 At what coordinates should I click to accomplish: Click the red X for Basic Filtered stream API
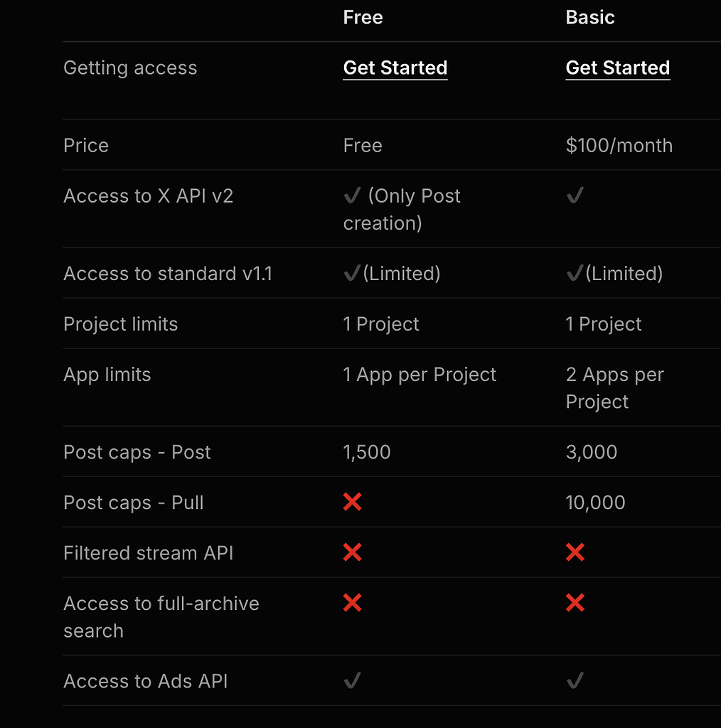575,552
